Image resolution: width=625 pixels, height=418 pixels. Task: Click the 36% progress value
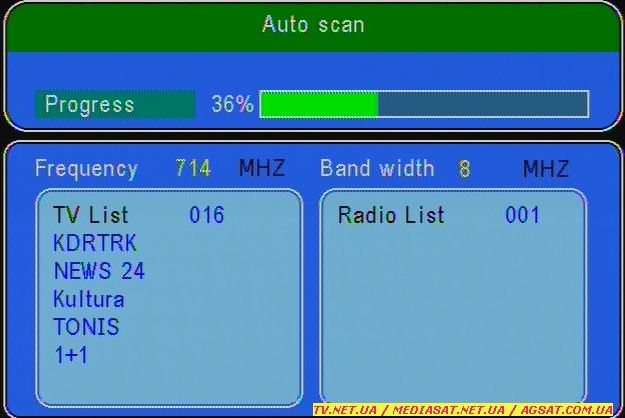[x=232, y=104]
